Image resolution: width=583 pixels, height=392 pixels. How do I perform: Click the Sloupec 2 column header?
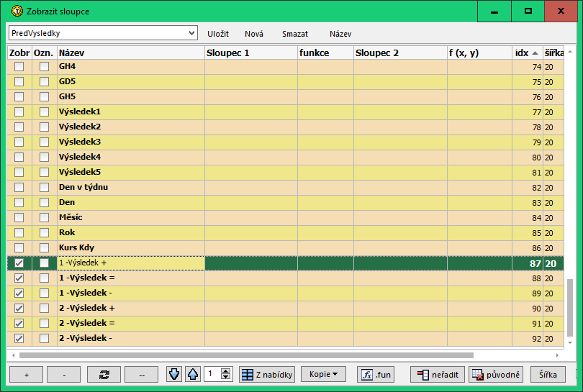[x=400, y=53]
